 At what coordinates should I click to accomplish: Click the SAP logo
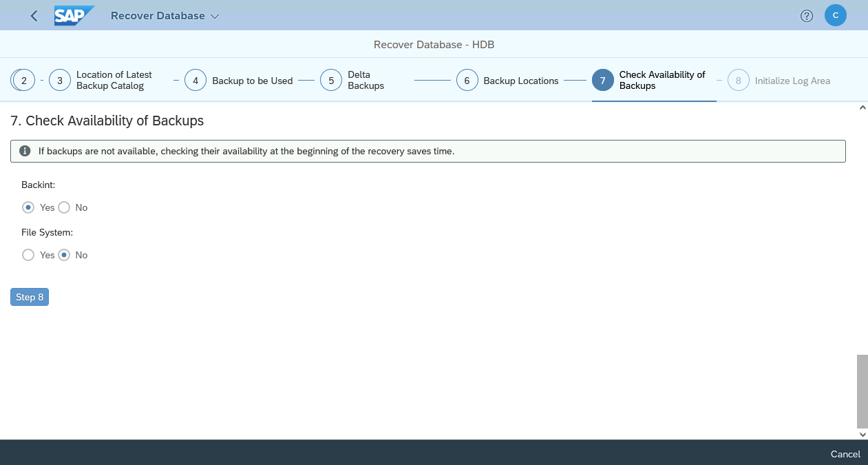[x=74, y=16]
